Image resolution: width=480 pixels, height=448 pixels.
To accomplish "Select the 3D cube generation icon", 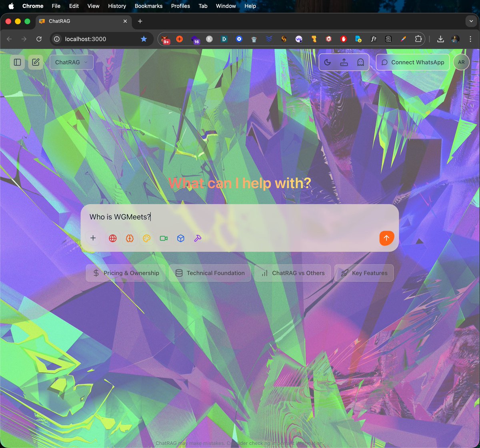I will pos(180,238).
